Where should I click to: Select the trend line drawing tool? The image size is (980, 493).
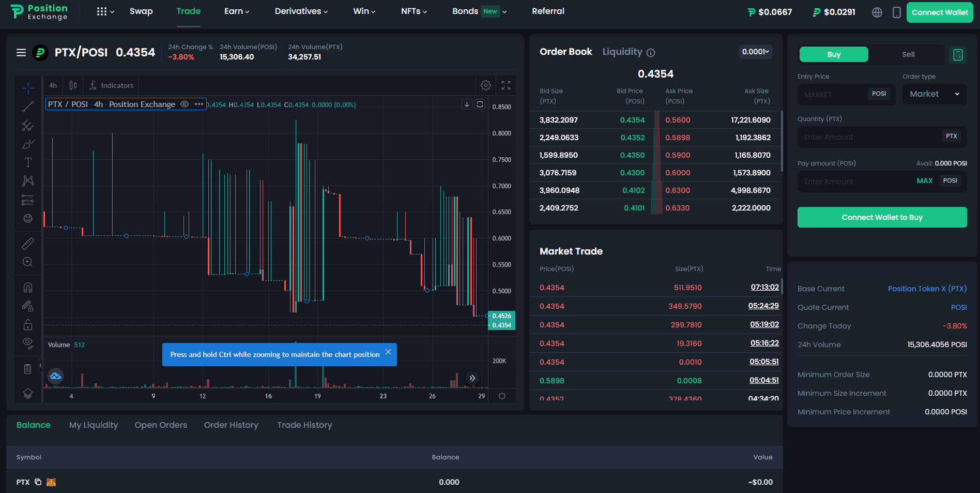point(28,107)
